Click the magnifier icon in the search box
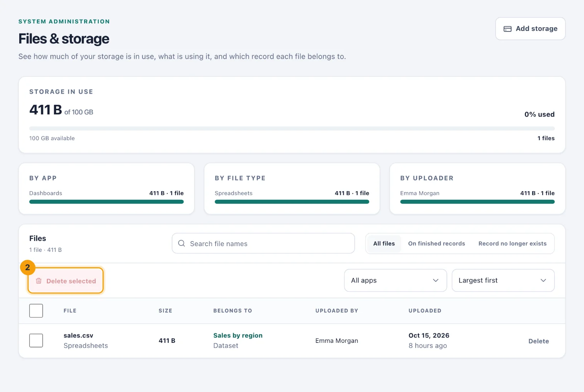 pos(182,243)
